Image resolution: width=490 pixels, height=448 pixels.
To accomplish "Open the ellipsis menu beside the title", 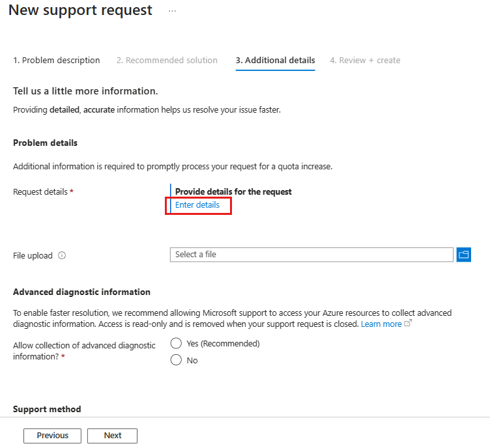I will click(x=172, y=11).
